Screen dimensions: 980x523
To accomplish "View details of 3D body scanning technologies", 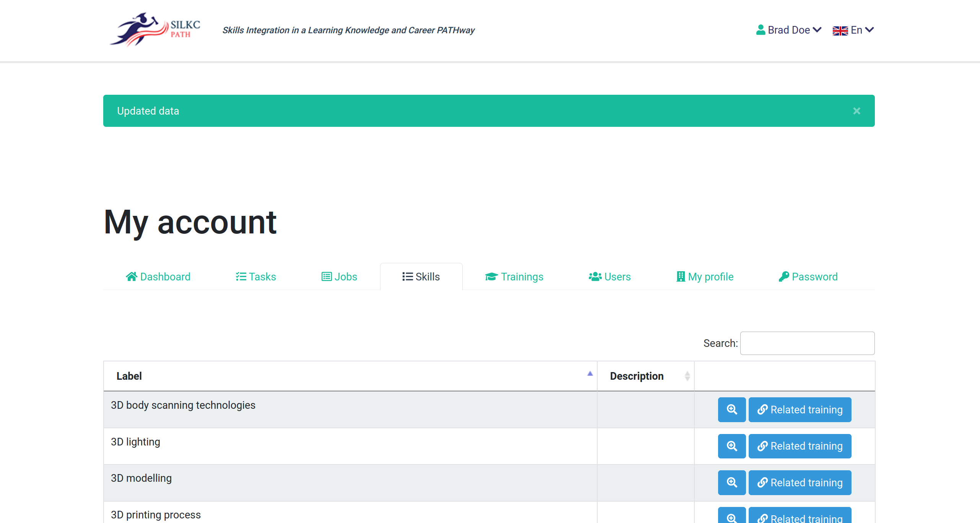I will click(731, 410).
